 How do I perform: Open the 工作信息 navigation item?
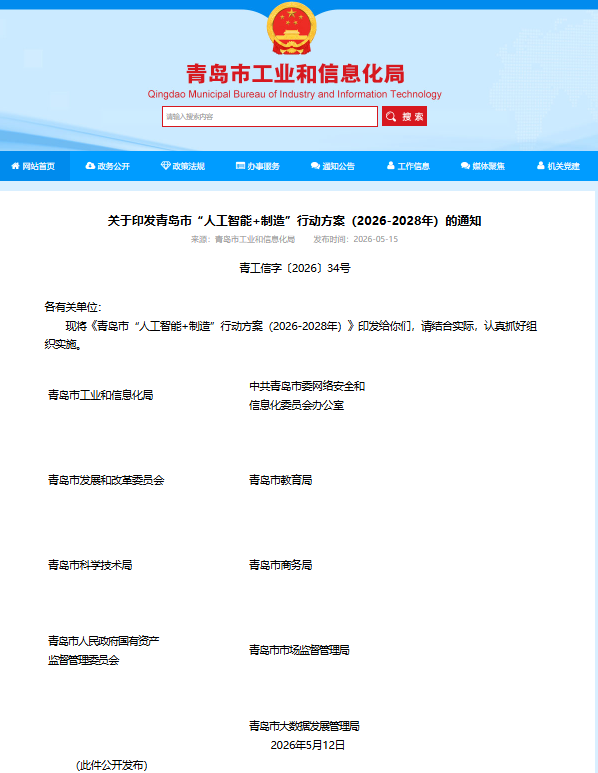coord(408,166)
